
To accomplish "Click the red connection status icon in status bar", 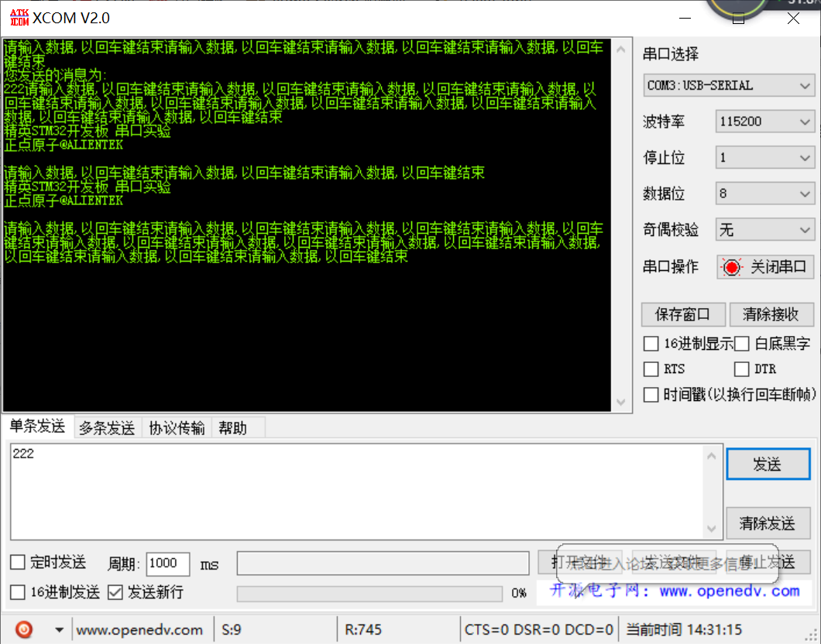I will 23,629.
